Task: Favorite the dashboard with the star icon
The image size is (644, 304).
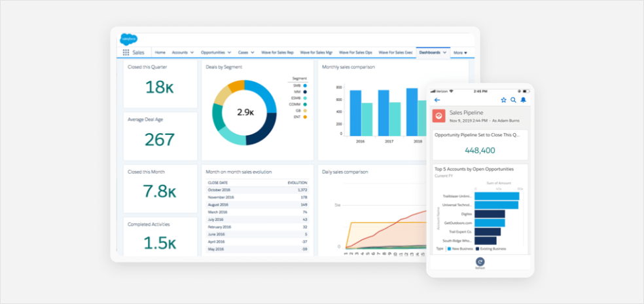Action: click(503, 100)
